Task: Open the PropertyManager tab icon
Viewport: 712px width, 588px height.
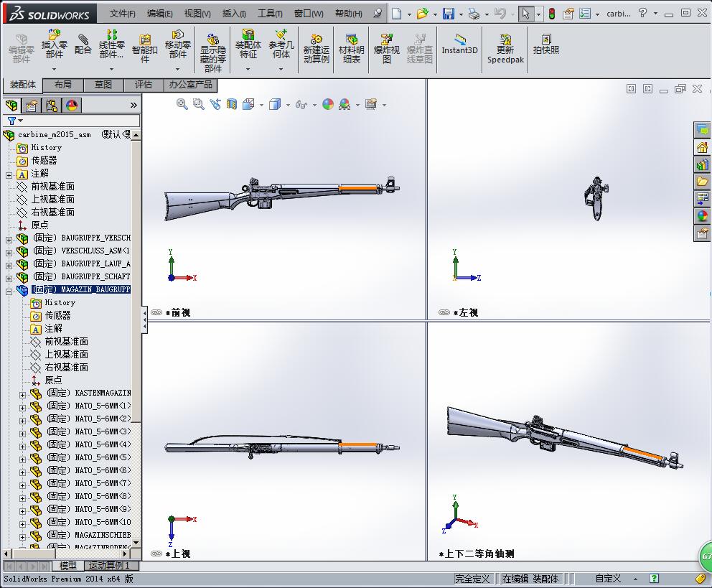Action: tap(32, 106)
